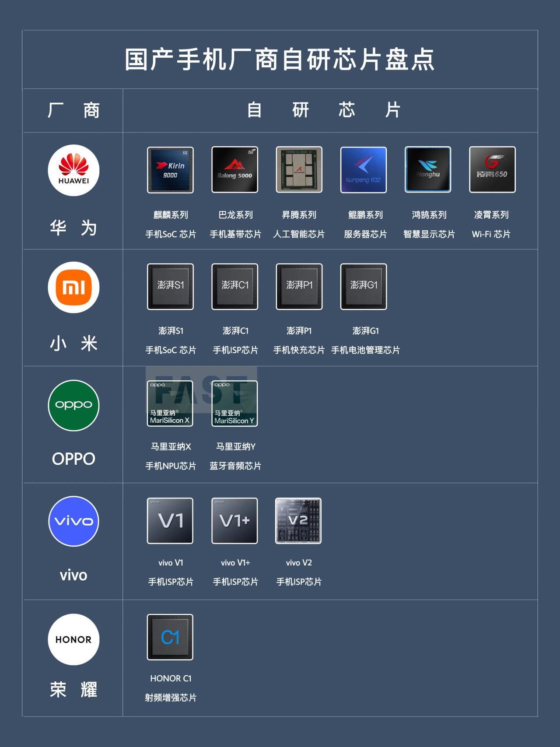Click the 荣耀 vendor name
The image size is (560, 747).
[x=73, y=690]
